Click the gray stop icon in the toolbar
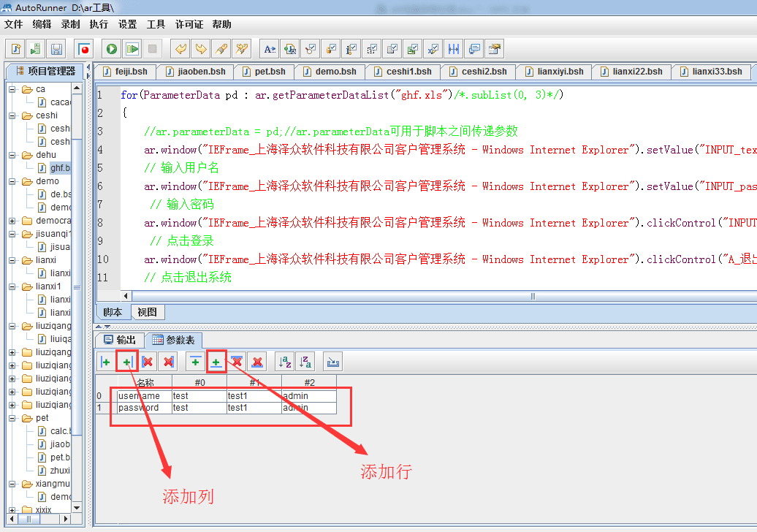 152,49
